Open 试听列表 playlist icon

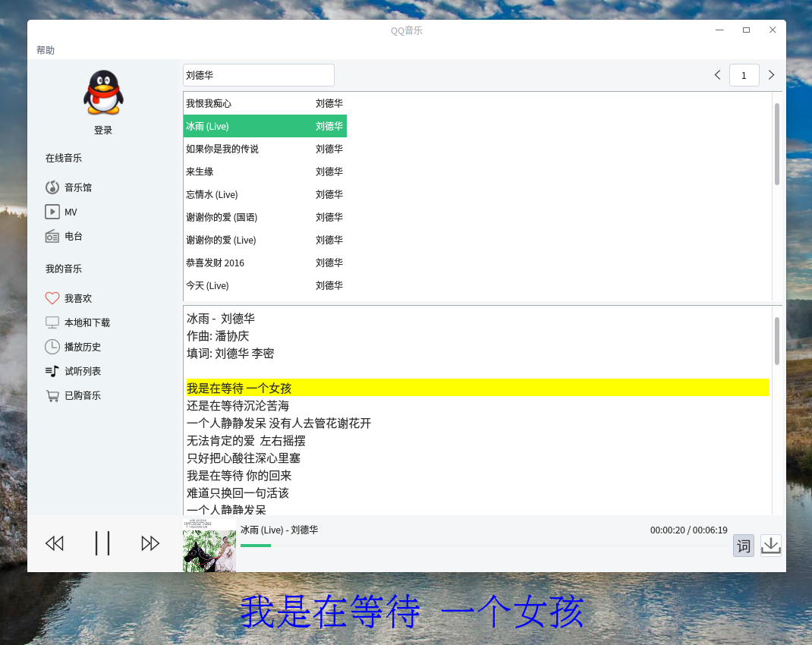52,371
